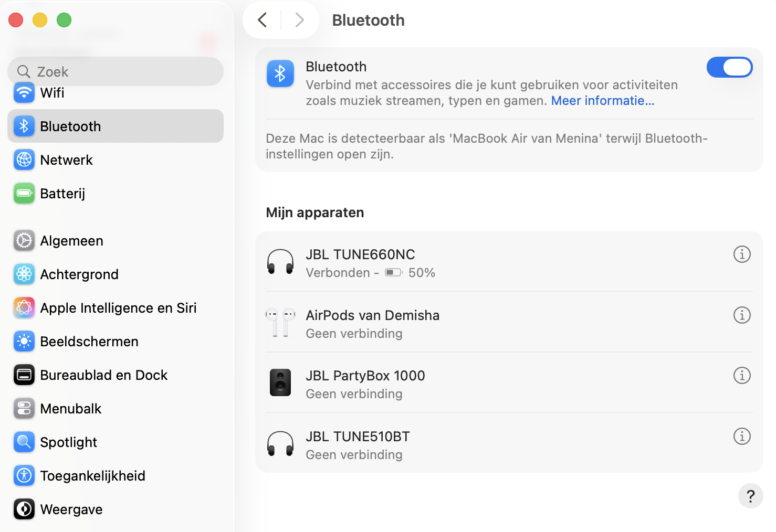
Task: Click the Spotlight magnifier icon
Action: pyautogui.click(x=24, y=442)
